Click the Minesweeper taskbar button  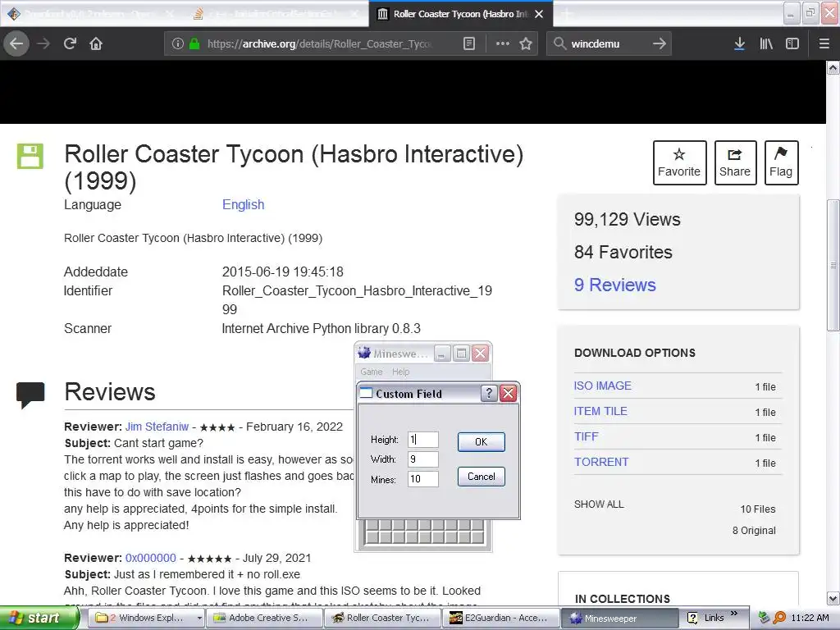pyautogui.click(x=619, y=618)
